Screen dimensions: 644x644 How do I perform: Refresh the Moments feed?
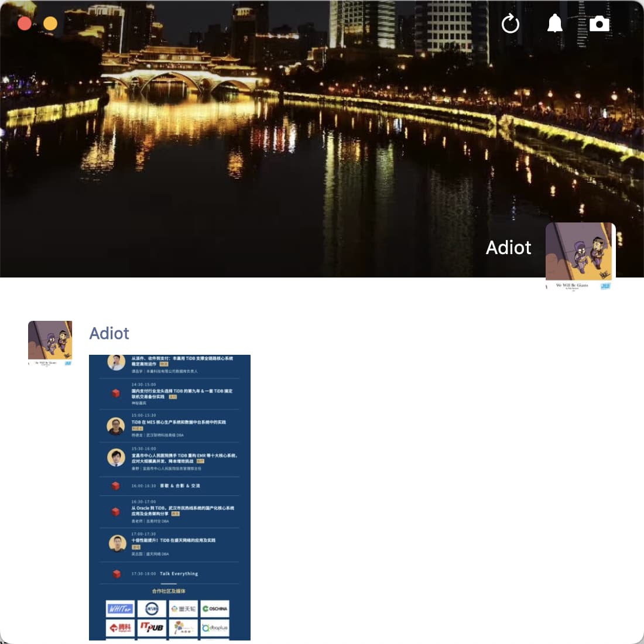[511, 24]
